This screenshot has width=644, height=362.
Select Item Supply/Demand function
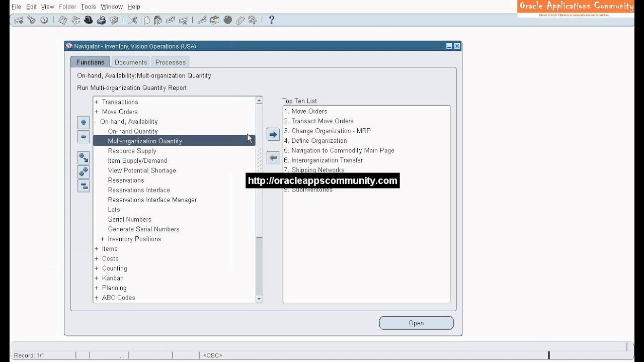click(137, 161)
